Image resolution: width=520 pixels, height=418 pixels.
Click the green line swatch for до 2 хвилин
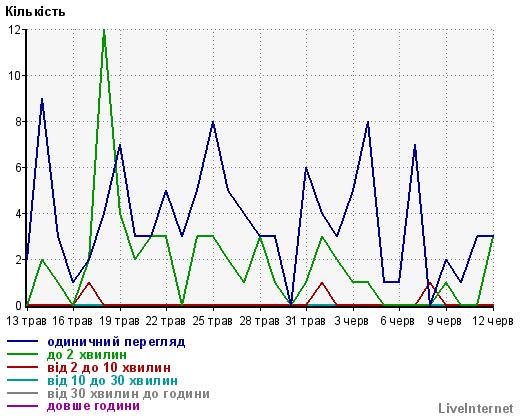23,354
